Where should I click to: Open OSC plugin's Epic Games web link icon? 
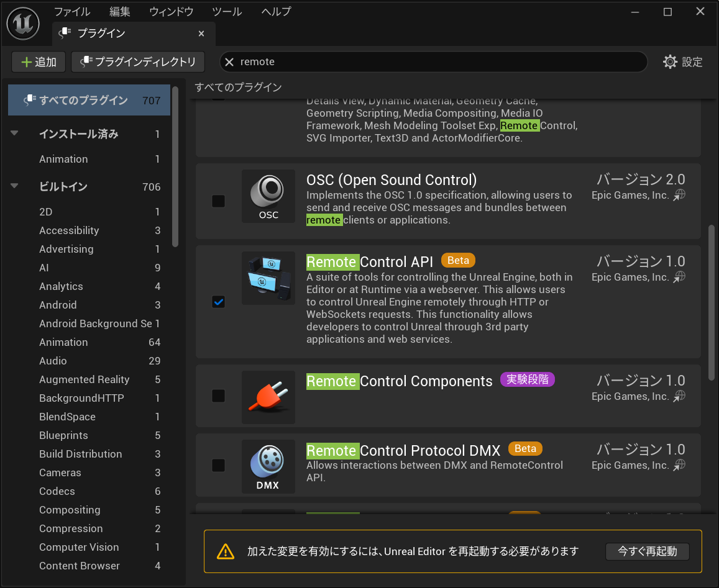click(680, 195)
